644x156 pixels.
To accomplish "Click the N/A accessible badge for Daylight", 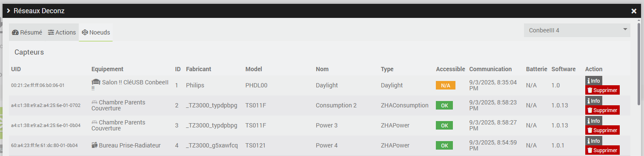I will tap(446, 85).
